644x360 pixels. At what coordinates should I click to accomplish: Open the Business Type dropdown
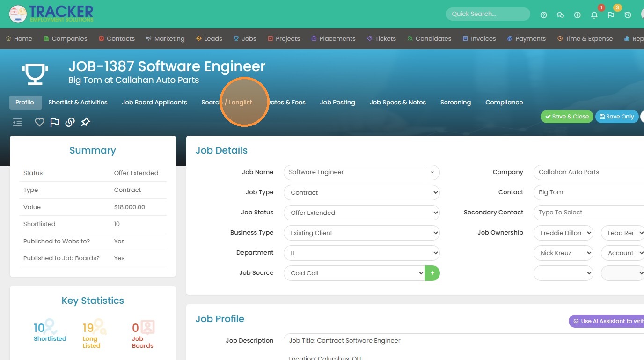coord(362,233)
